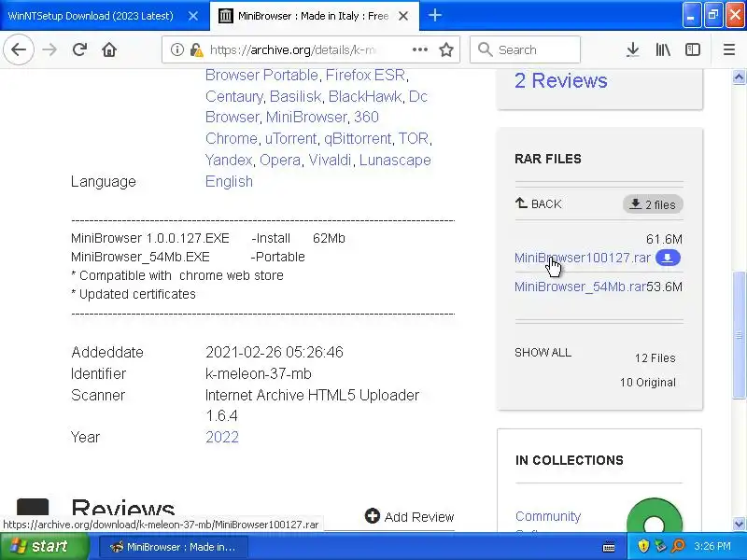
Task: Open the Community collection link
Action: pos(548,516)
